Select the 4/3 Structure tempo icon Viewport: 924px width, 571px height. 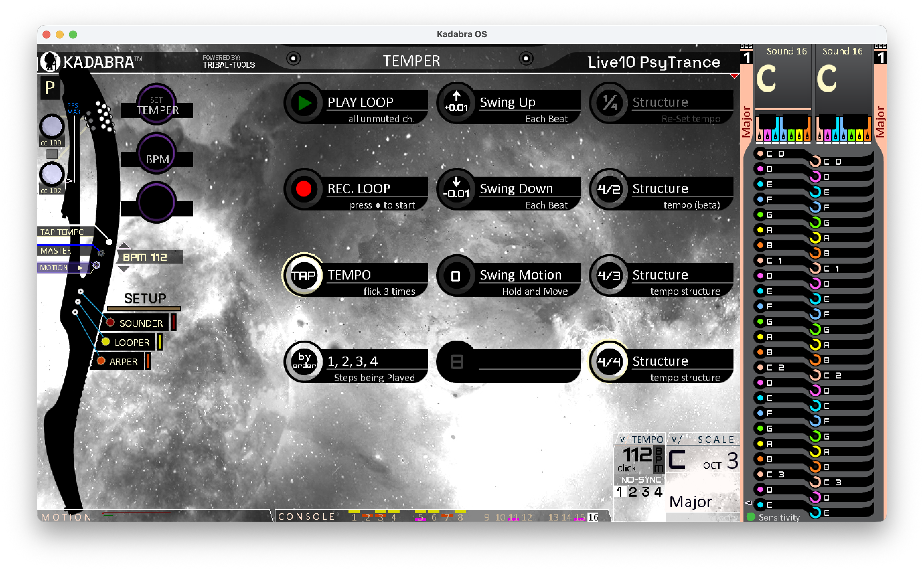click(609, 275)
